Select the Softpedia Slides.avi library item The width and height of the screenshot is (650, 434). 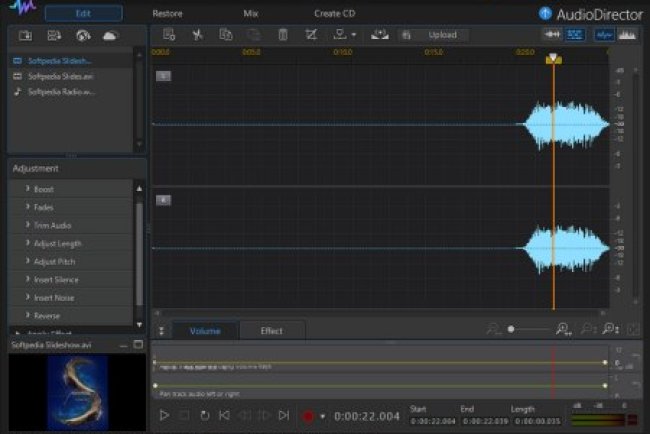click(72, 76)
